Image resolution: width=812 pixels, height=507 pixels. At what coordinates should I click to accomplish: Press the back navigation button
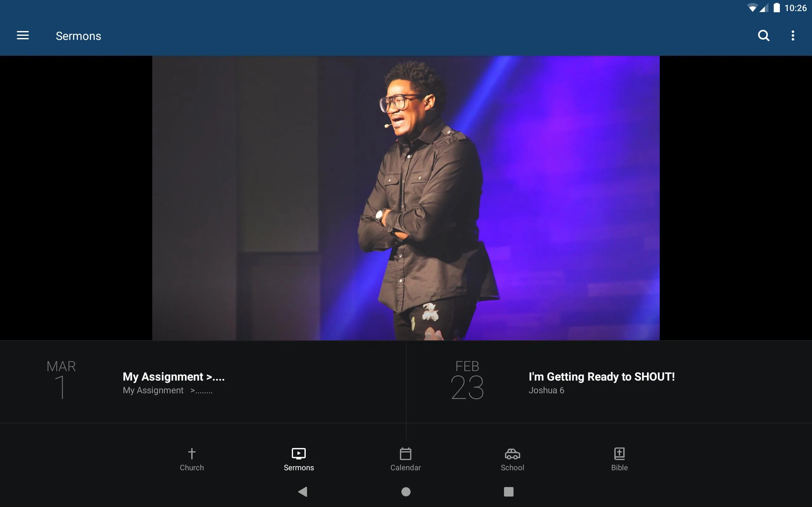click(x=304, y=491)
